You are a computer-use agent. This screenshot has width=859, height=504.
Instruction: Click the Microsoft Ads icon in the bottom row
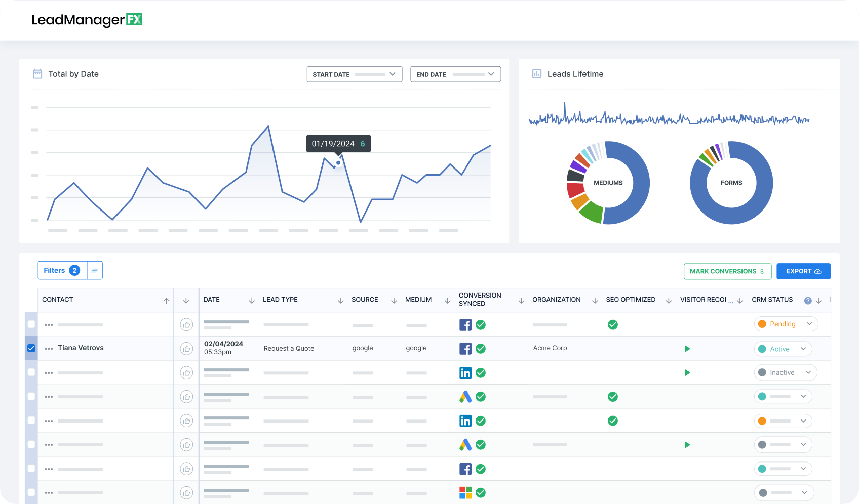(x=465, y=492)
